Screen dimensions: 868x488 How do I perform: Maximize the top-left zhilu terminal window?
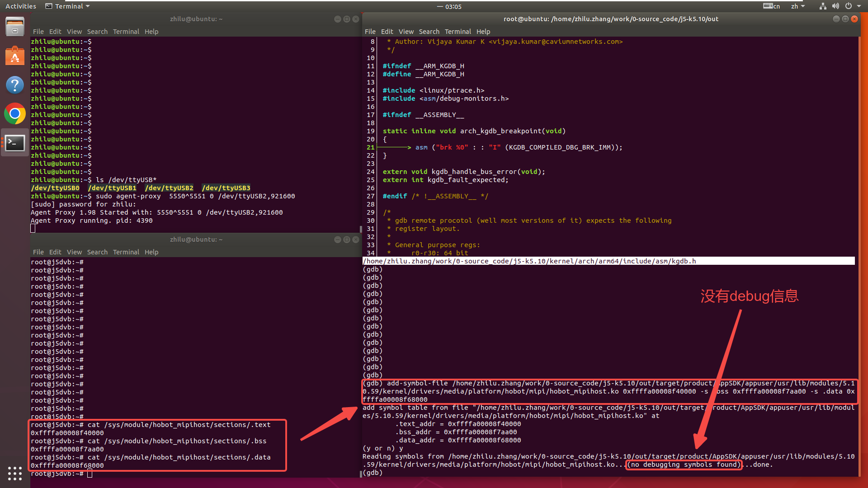pyautogui.click(x=347, y=19)
